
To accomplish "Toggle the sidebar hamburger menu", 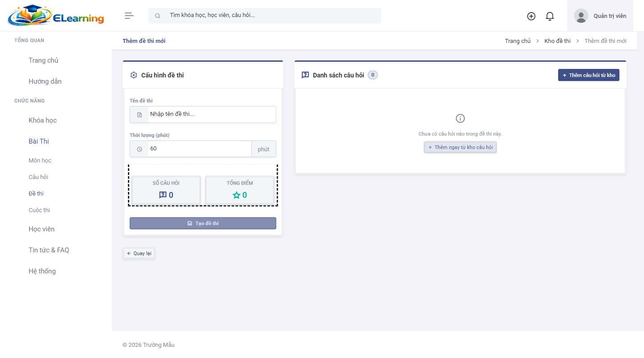I will coord(129,16).
